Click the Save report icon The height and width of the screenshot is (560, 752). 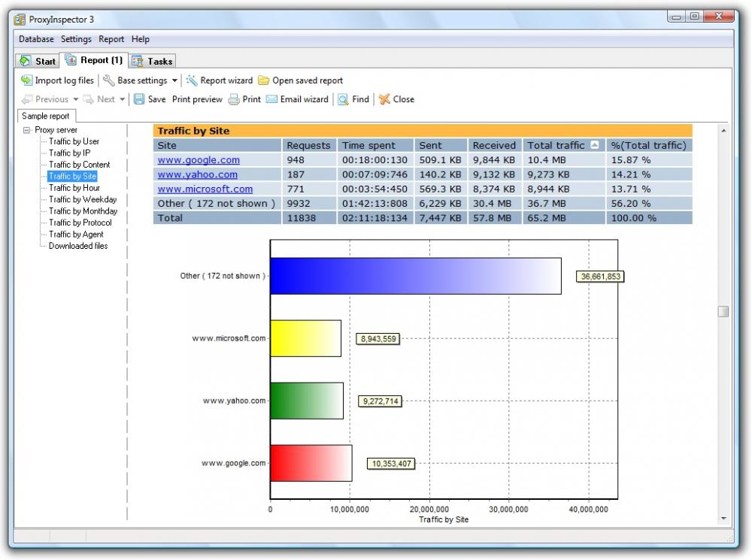140,99
